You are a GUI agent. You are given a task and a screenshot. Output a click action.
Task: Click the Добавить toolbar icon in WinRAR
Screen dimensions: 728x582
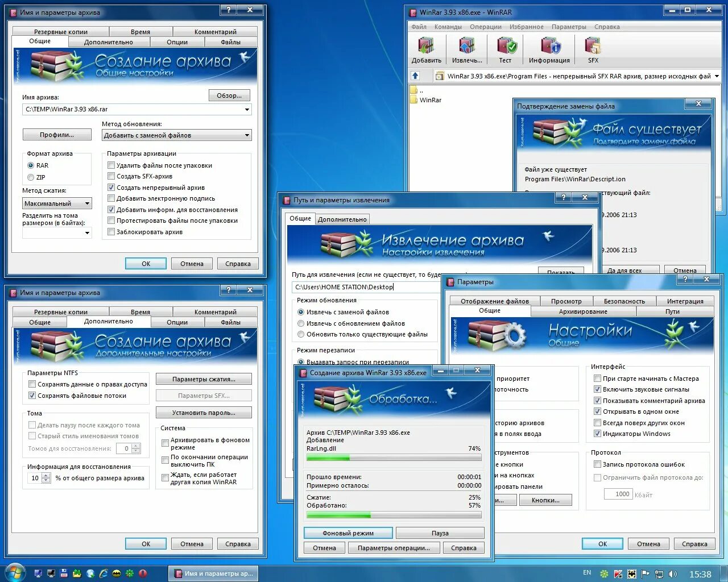click(426, 50)
